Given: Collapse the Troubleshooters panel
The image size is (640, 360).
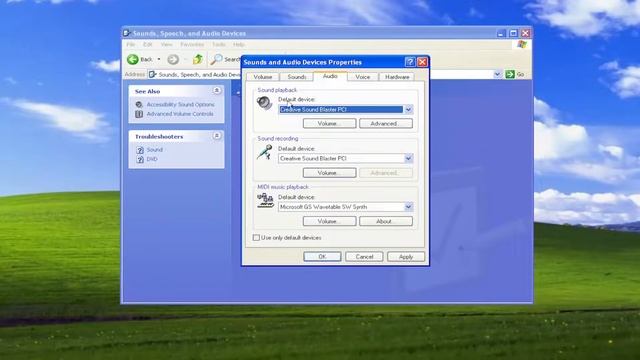Looking at the screenshot, I should 217,136.
